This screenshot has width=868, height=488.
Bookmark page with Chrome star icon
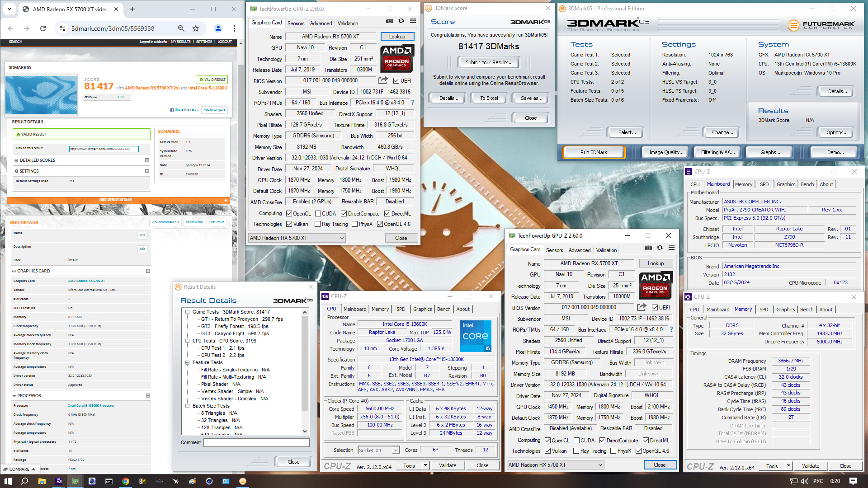(196, 28)
